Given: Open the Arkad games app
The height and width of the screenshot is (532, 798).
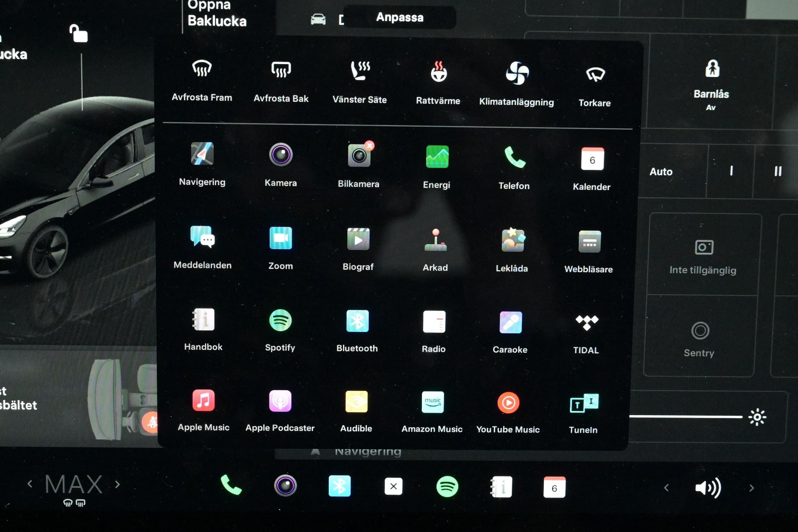Looking at the screenshot, I should pos(435,250).
